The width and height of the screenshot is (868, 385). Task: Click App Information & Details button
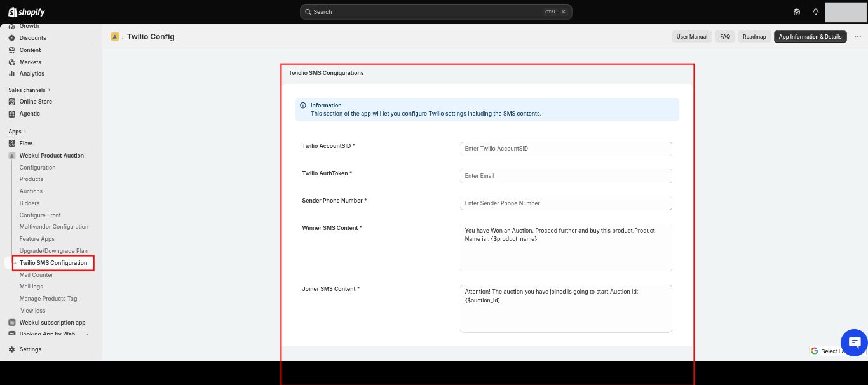(x=810, y=37)
